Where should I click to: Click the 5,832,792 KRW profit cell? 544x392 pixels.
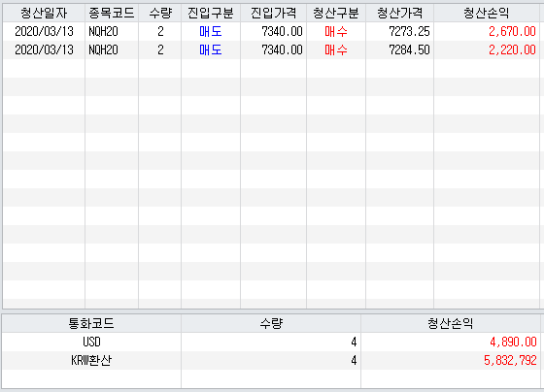[451, 360]
